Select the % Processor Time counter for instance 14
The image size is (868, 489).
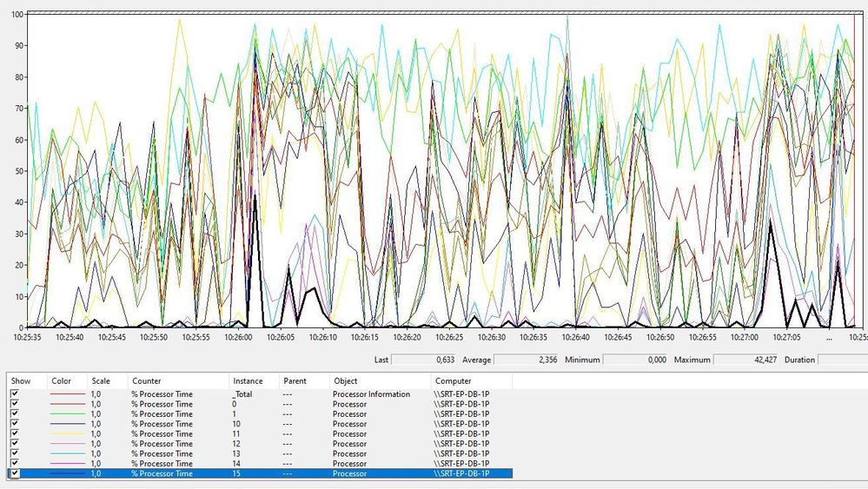tap(162, 464)
